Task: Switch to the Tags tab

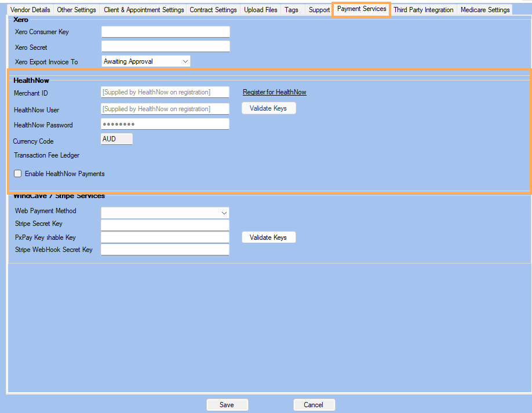Action: (x=291, y=10)
